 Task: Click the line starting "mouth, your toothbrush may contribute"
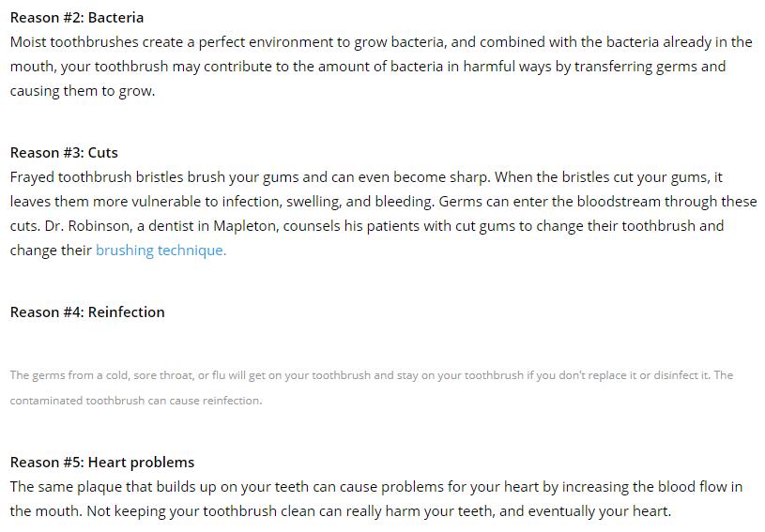point(368,67)
